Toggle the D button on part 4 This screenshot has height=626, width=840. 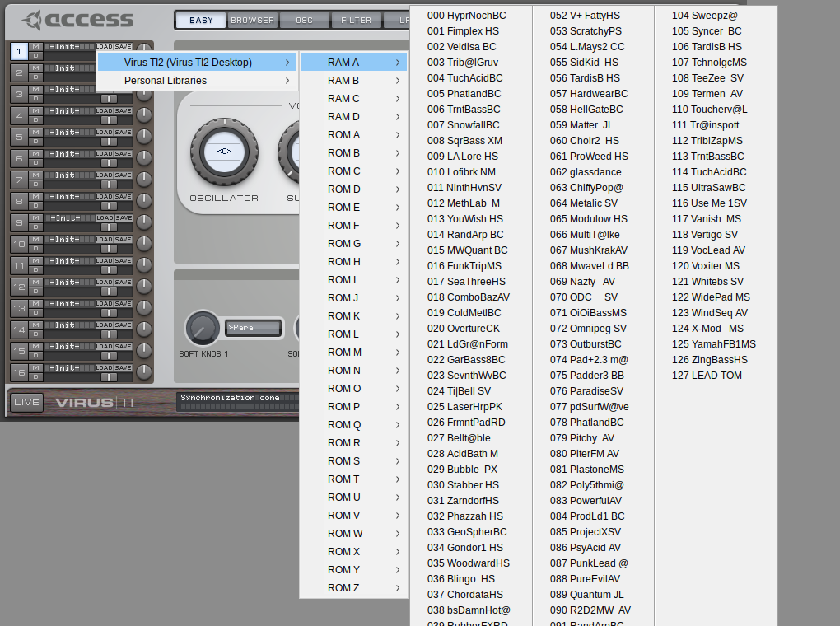click(35, 119)
